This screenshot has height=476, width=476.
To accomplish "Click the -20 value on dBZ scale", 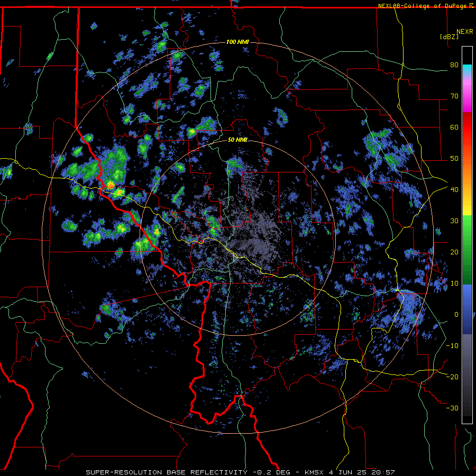I will coord(452,377).
